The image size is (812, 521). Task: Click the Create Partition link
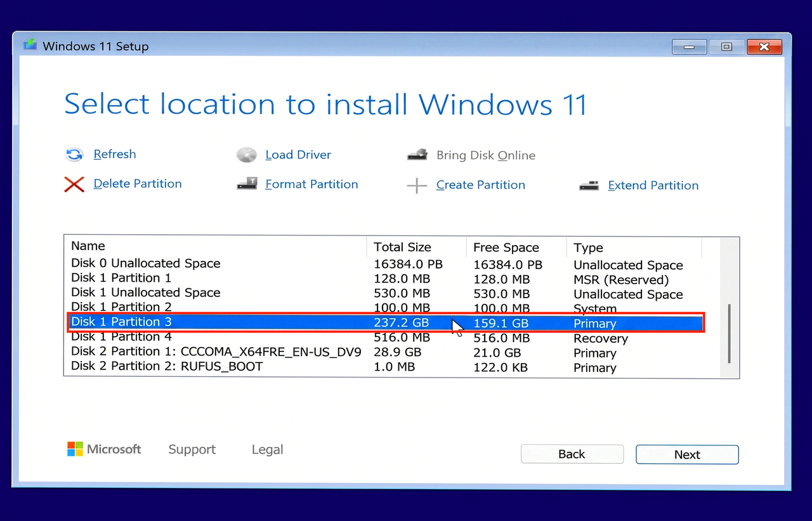(481, 185)
